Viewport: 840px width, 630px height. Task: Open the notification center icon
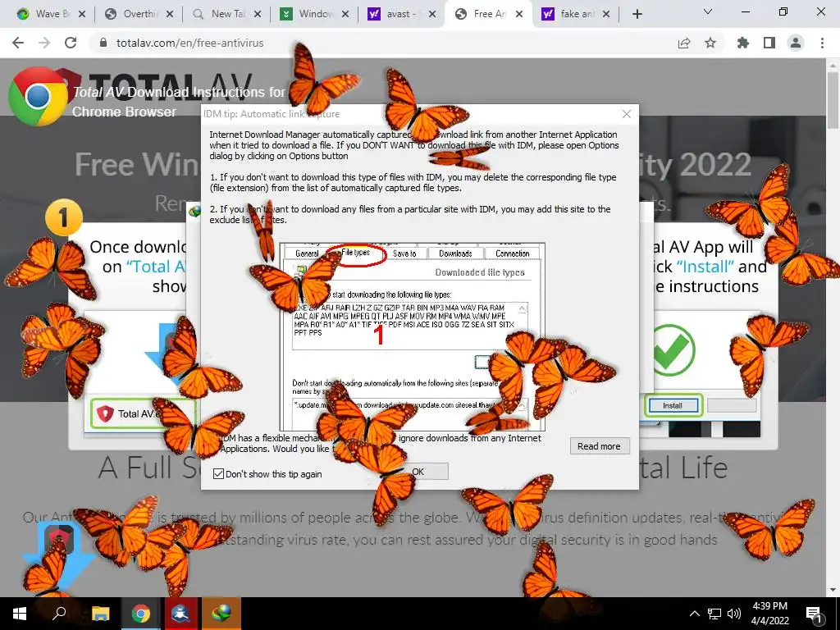pos(815,614)
